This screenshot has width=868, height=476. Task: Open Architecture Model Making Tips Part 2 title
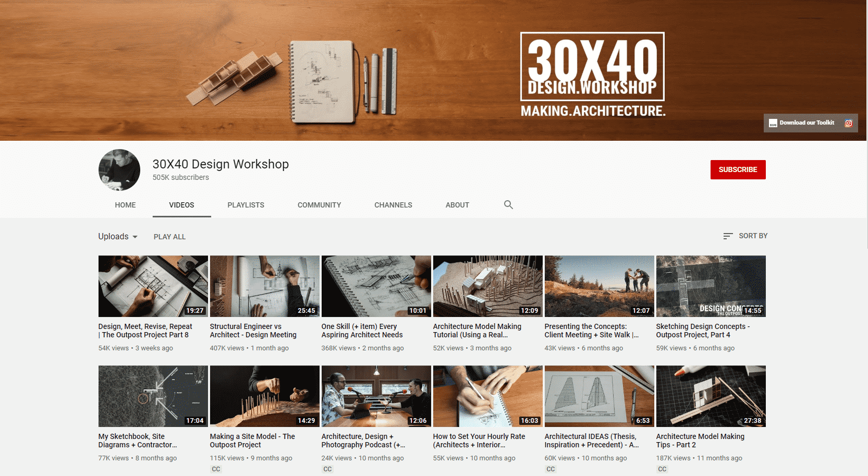point(700,441)
